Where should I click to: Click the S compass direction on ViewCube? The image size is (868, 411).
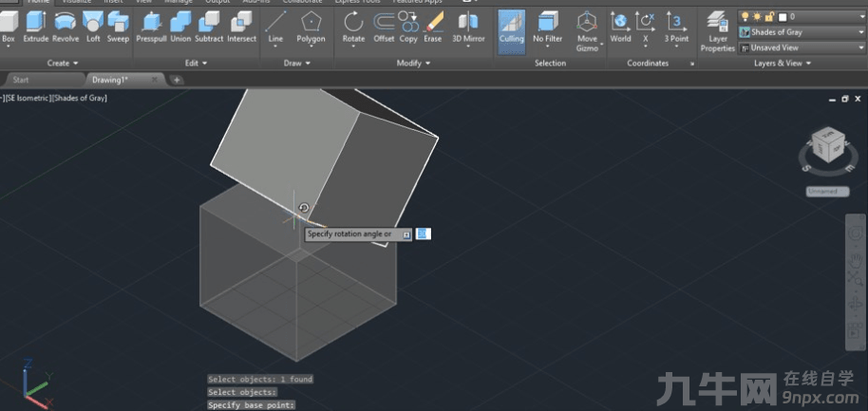point(808,167)
